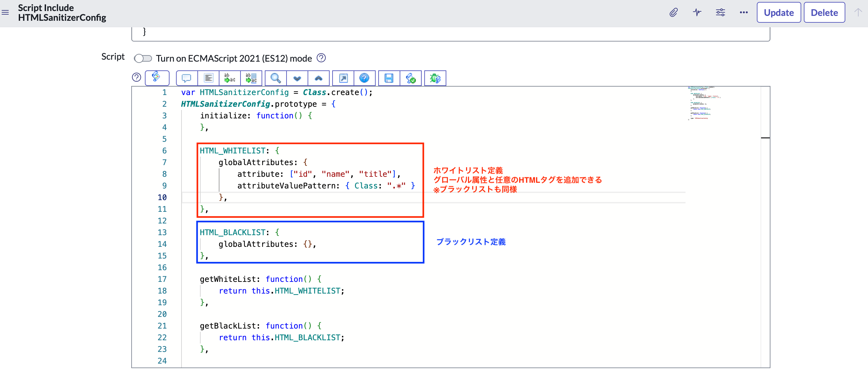The image size is (868, 373).
Task: Format the code with the script formatter icon
Action: tap(157, 78)
